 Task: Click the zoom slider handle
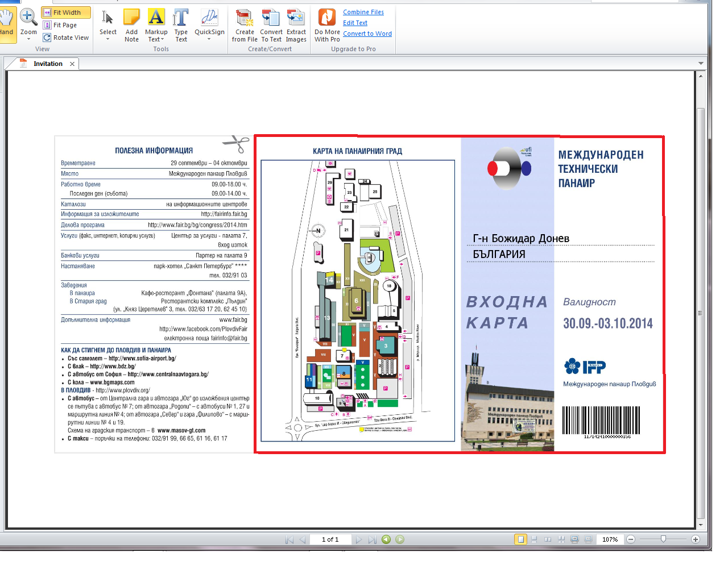pos(663,539)
